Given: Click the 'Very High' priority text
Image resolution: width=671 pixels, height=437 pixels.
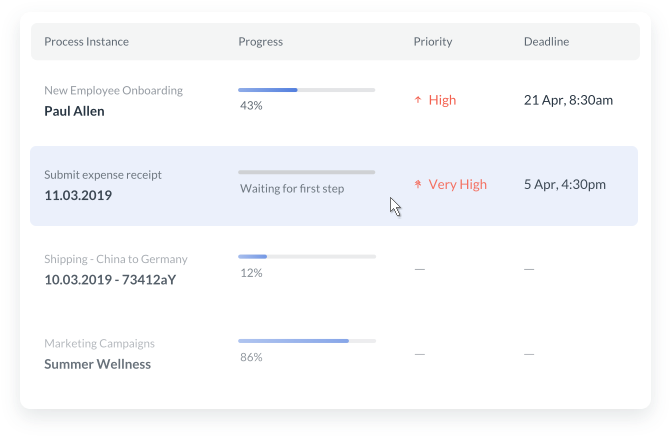Looking at the screenshot, I should 458,184.
